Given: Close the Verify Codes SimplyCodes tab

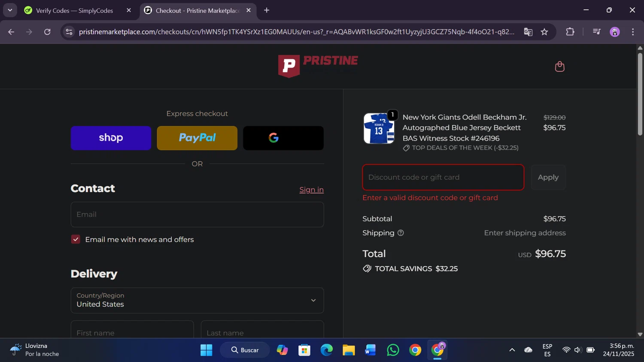Looking at the screenshot, I should click(128, 10).
